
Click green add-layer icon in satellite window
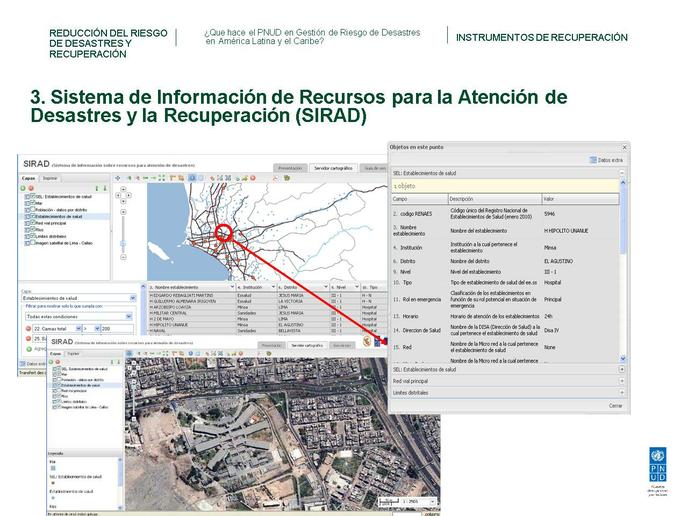[x=50, y=362]
